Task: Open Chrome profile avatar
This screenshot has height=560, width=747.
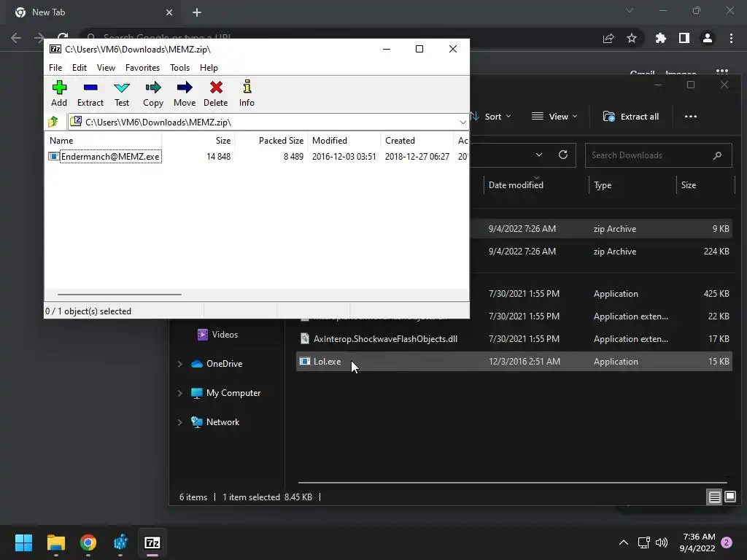Action: [x=708, y=38]
